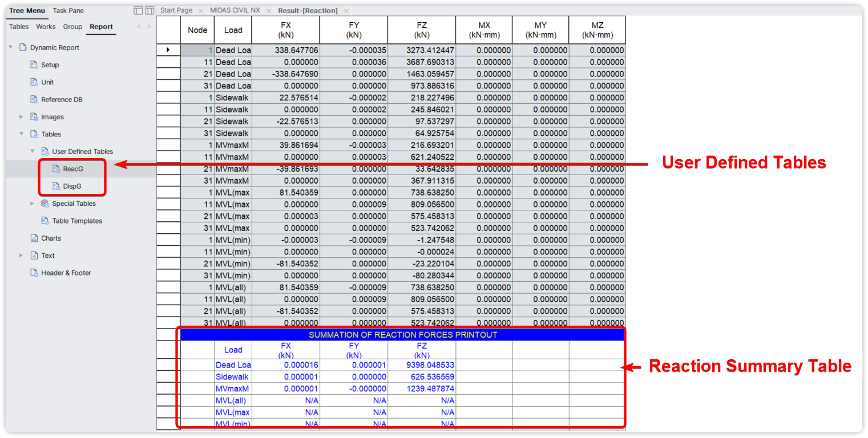Click the MY (kN·mm) column header

click(x=540, y=30)
